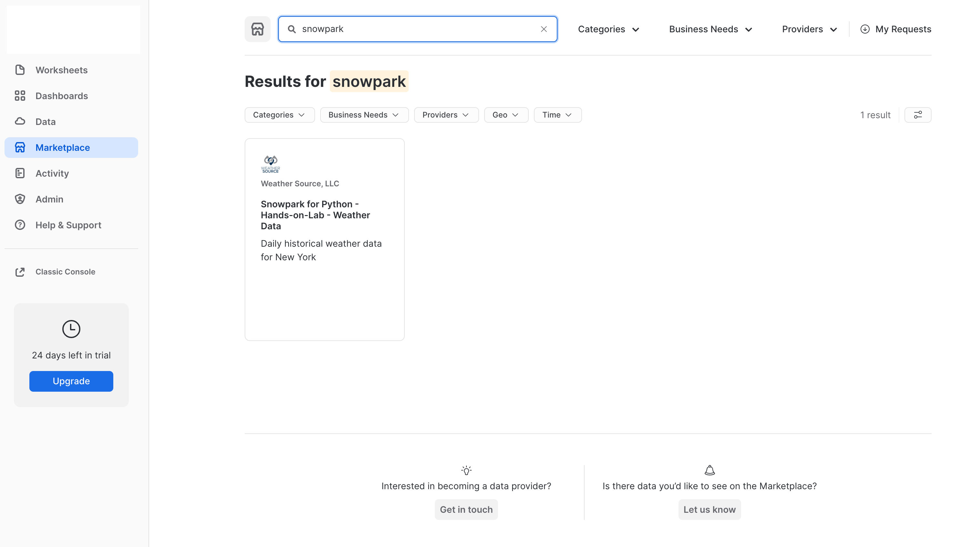Expand the Categories filter chip

[x=279, y=115]
